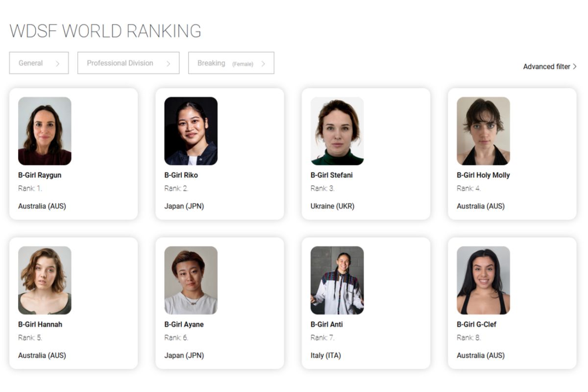Open B-Girl Hannah's profile photo

(x=45, y=280)
